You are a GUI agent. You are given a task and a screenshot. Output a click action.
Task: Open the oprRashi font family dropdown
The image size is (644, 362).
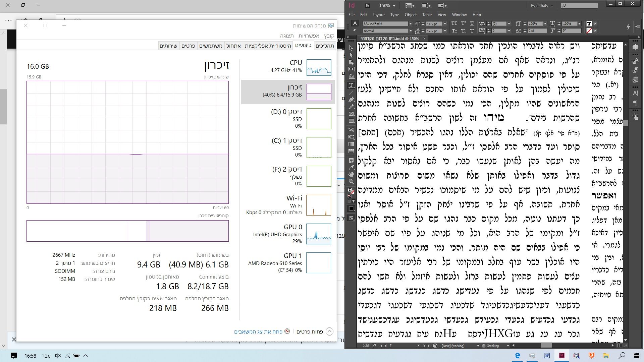[410, 23]
